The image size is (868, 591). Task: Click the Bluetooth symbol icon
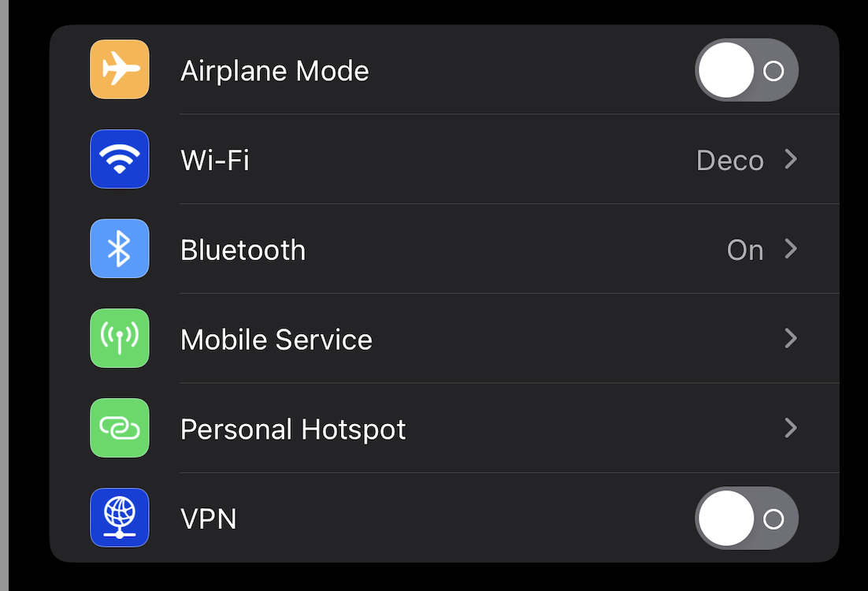coord(120,249)
